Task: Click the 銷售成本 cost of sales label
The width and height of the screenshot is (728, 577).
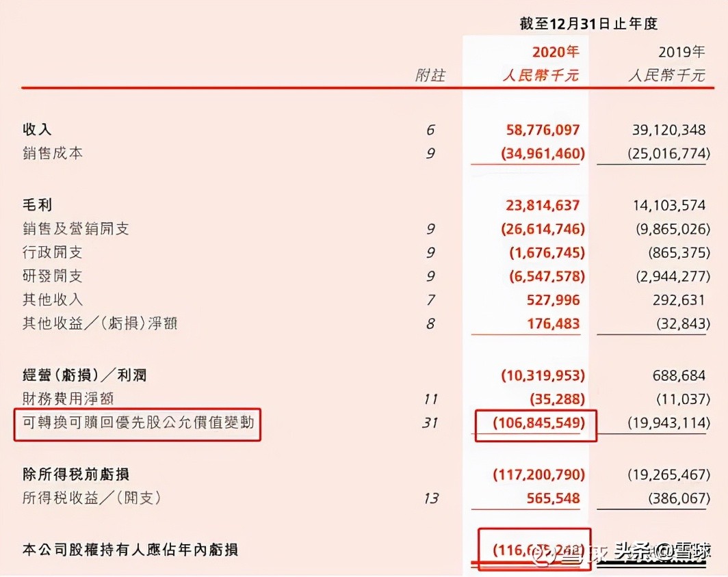Action: coord(53,153)
